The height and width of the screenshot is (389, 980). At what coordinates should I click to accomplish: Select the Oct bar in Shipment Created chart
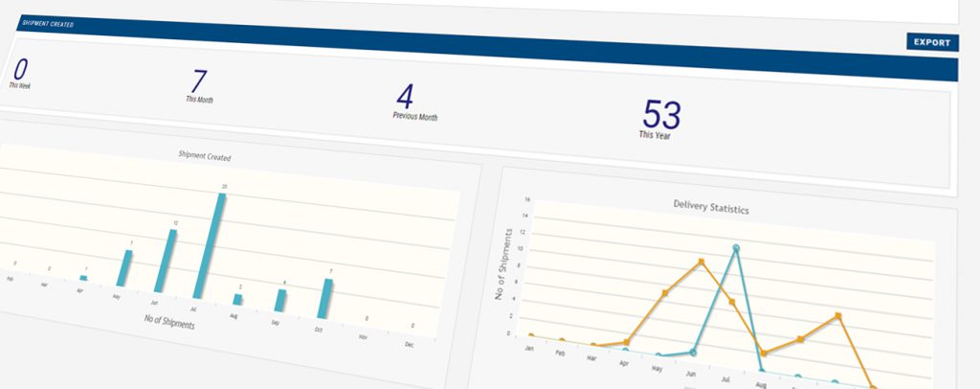point(325,297)
